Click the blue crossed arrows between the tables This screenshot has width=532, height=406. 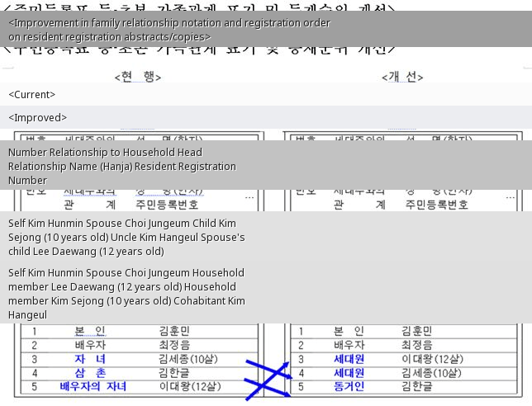pos(267,380)
